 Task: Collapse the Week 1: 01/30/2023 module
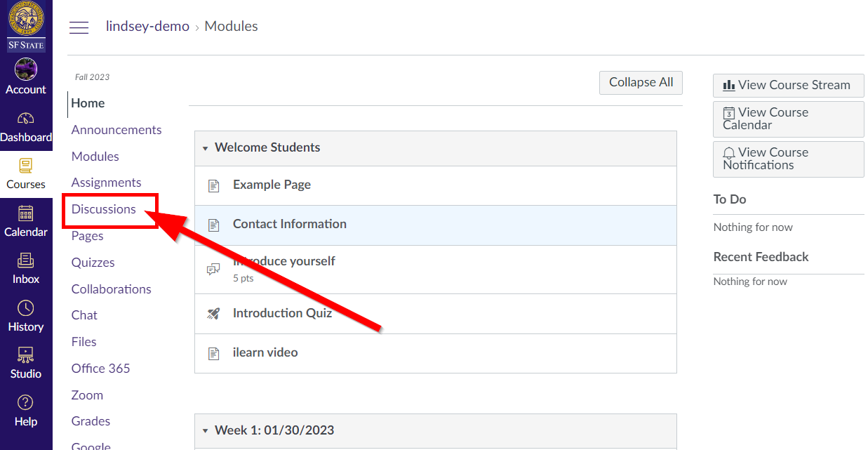point(206,431)
